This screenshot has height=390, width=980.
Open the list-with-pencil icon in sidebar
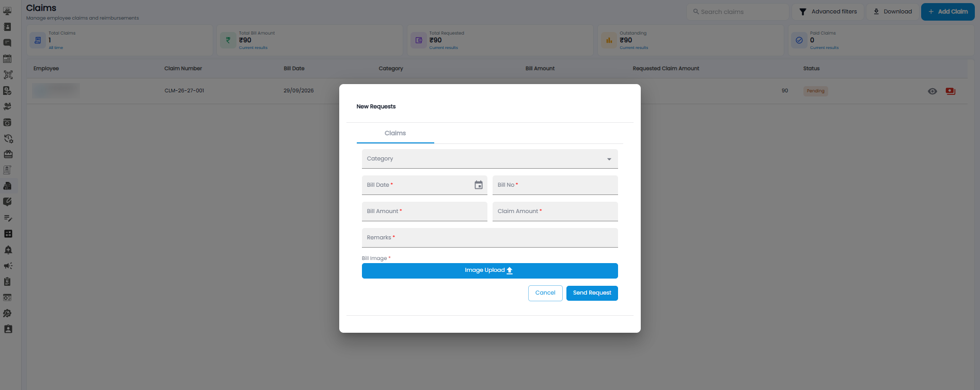coord(8,218)
